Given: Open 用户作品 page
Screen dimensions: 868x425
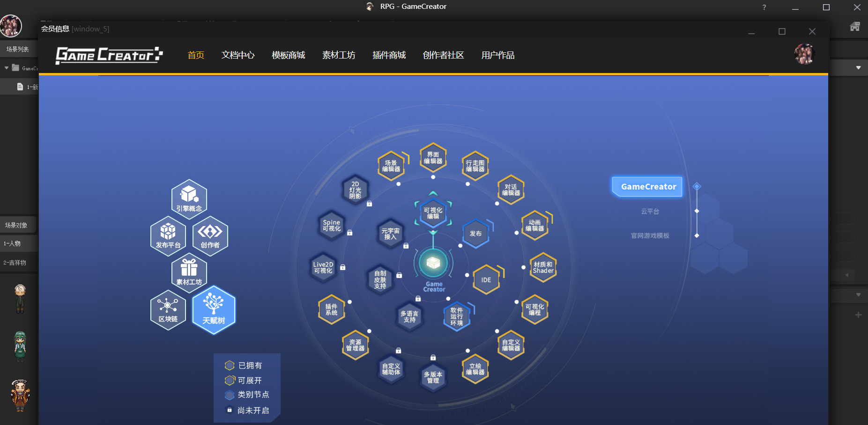Looking at the screenshot, I should [x=498, y=55].
